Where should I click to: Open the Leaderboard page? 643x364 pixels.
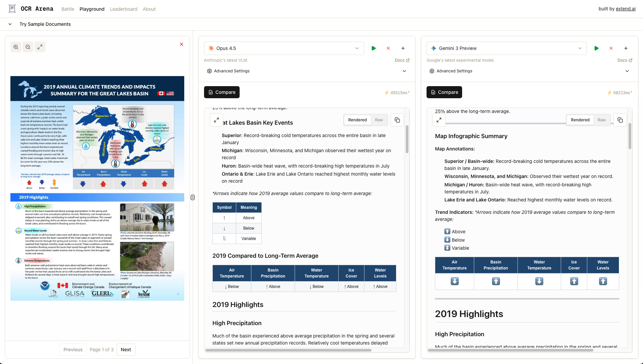(x=123, y=9)
